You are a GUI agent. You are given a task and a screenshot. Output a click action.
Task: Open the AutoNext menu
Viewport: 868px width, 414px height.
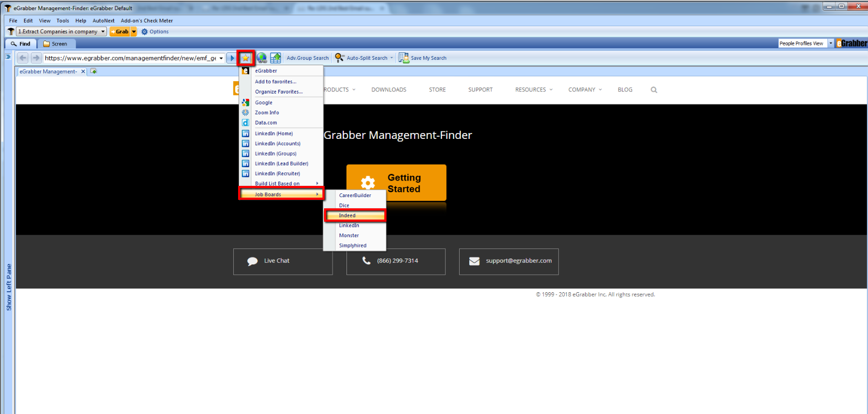[104, 21]
